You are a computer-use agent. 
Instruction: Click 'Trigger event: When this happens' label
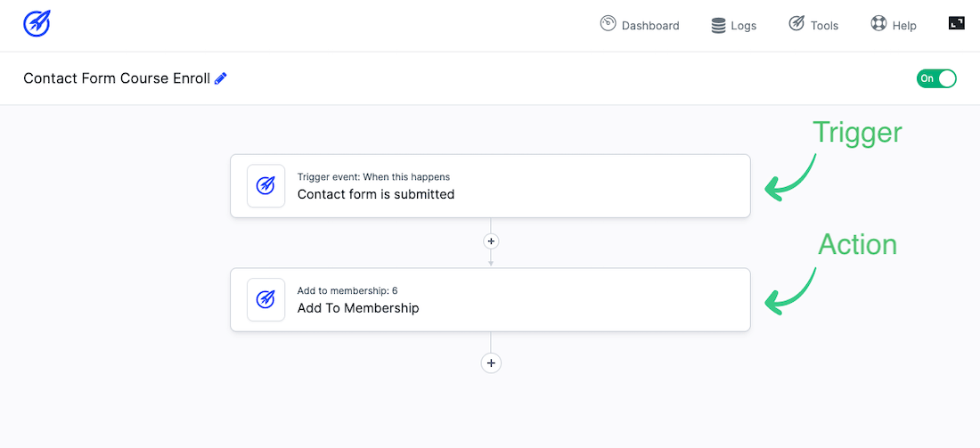point(373,177)
